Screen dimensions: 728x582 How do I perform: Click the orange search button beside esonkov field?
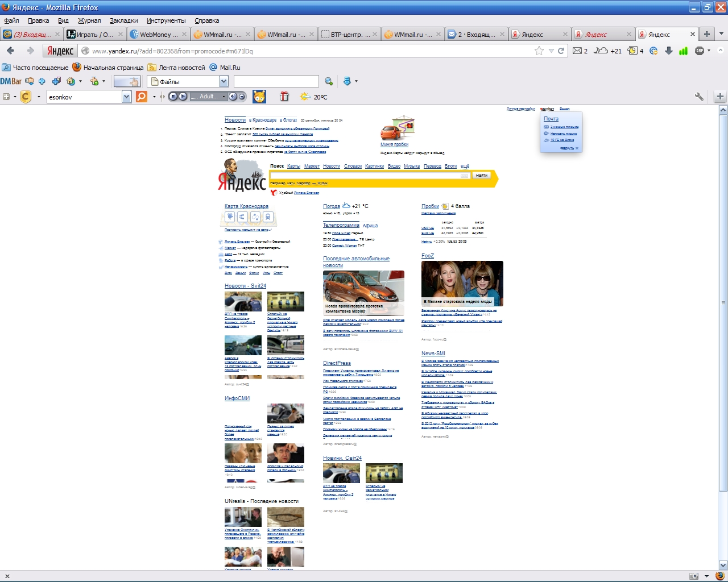point(141,97)
